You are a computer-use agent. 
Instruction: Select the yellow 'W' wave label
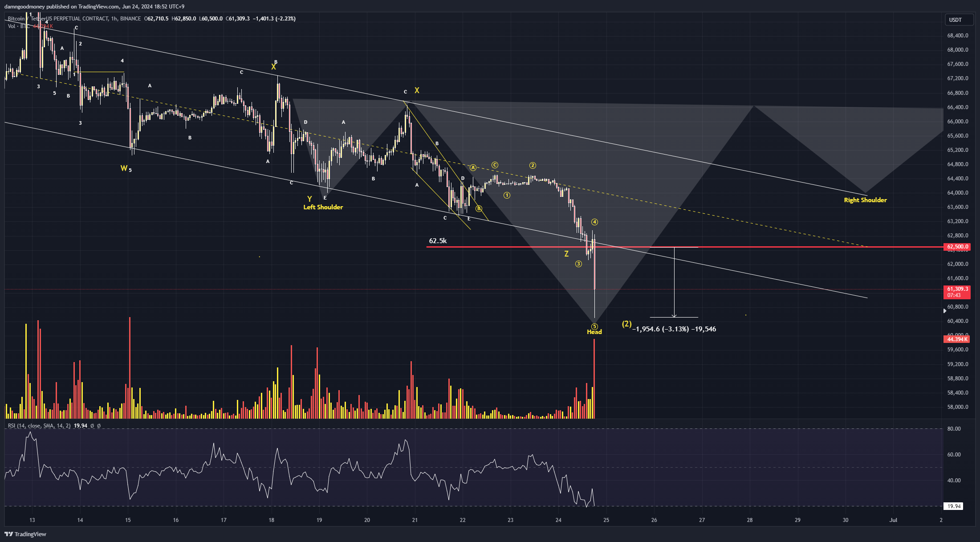pyautogui.click(x=124, y=168)
